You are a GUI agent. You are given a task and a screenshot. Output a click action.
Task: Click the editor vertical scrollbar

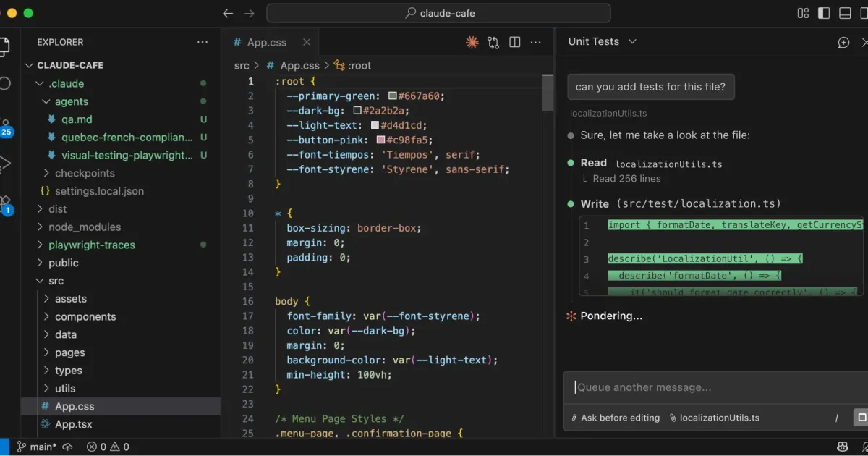click(x=548, y=93)
